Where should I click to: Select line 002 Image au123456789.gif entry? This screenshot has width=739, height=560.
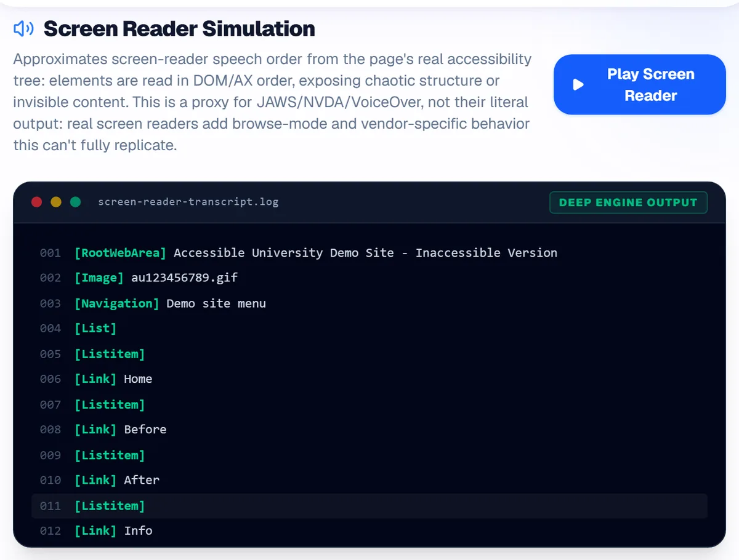pyautogui.click(x=369, y=278)
